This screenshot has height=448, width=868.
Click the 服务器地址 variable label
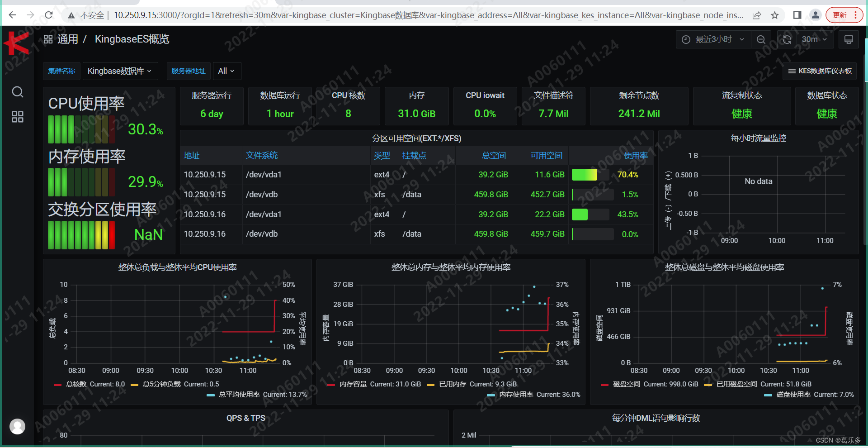(189, 71)
